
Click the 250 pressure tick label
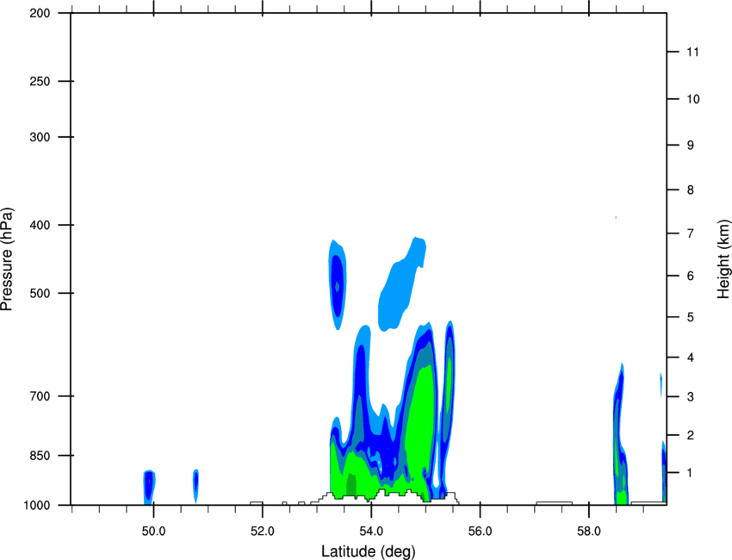pyautogui.click(x=40, y=81)
